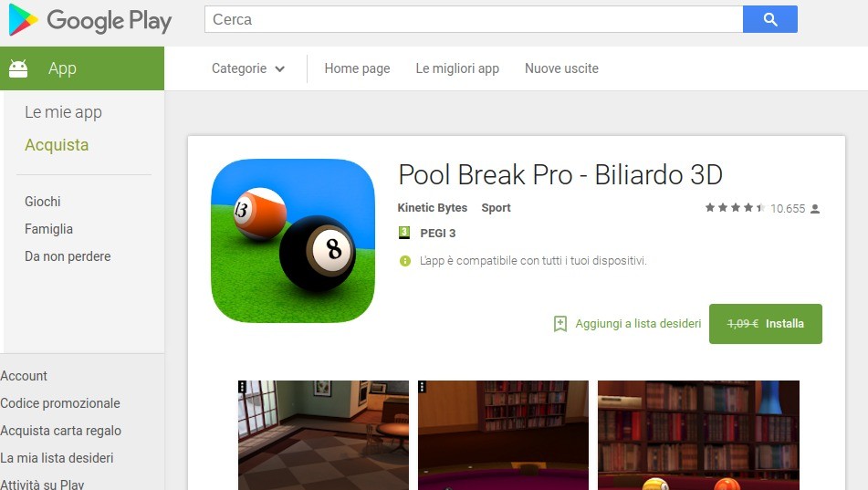Click the wishlist bookmark icon
Viewport: 868px width, 490px height.
[x=560, y=324]
